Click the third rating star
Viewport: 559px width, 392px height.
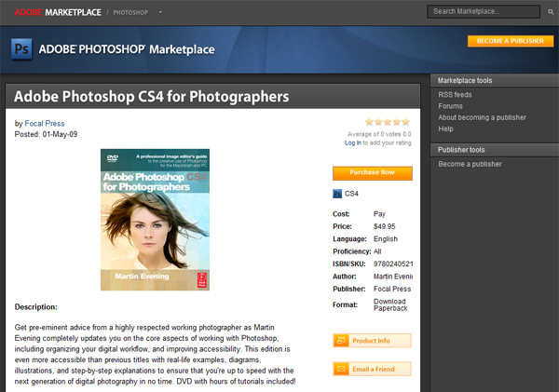click(x=388, y=122)
